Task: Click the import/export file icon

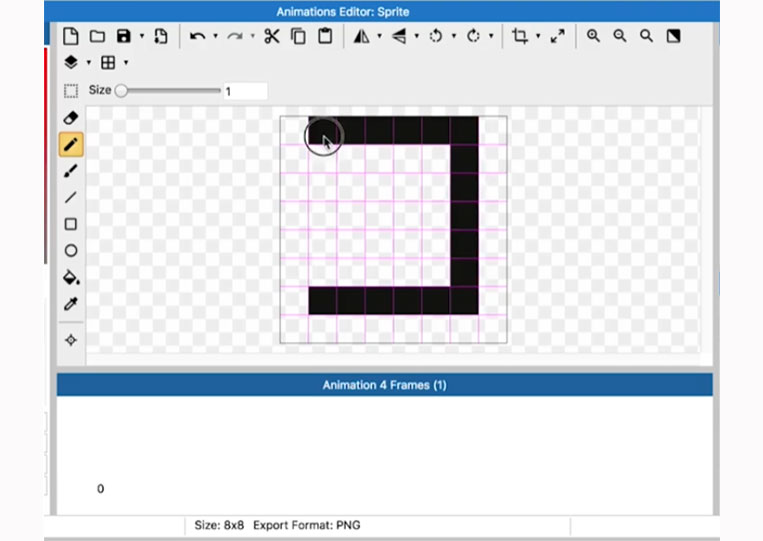Action: click(x=161, y=36)
